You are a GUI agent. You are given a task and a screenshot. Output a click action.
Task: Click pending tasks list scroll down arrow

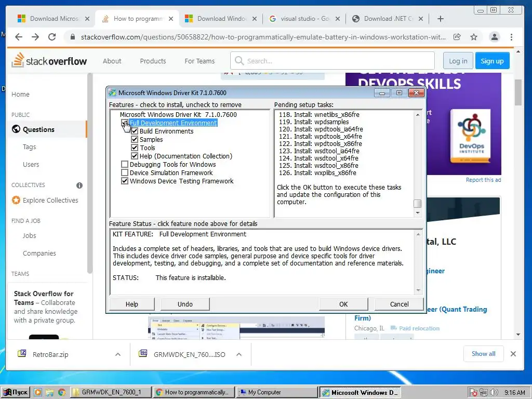click(x=418, y=212)
